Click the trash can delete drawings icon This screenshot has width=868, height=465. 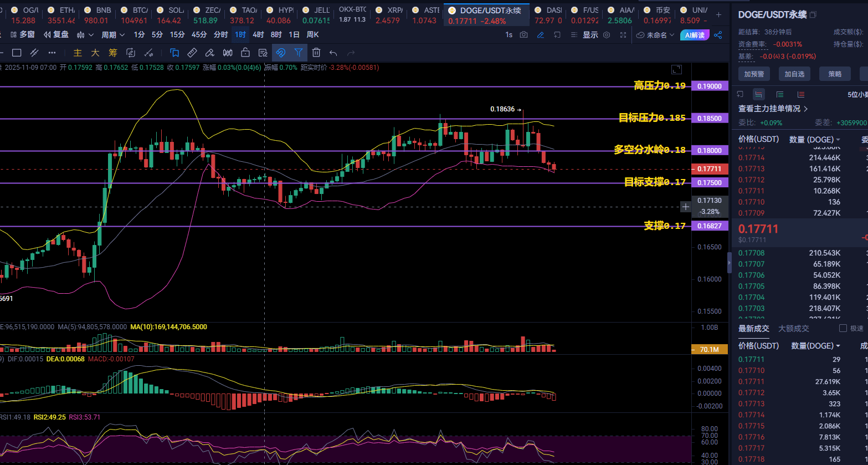click(316, 53)
